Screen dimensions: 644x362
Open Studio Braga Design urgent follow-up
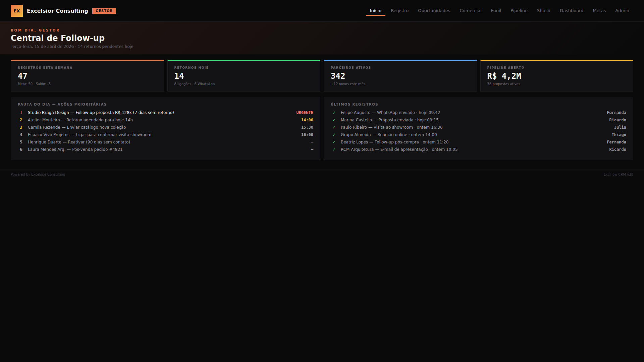pyautogui.click(x=101, y=113)
